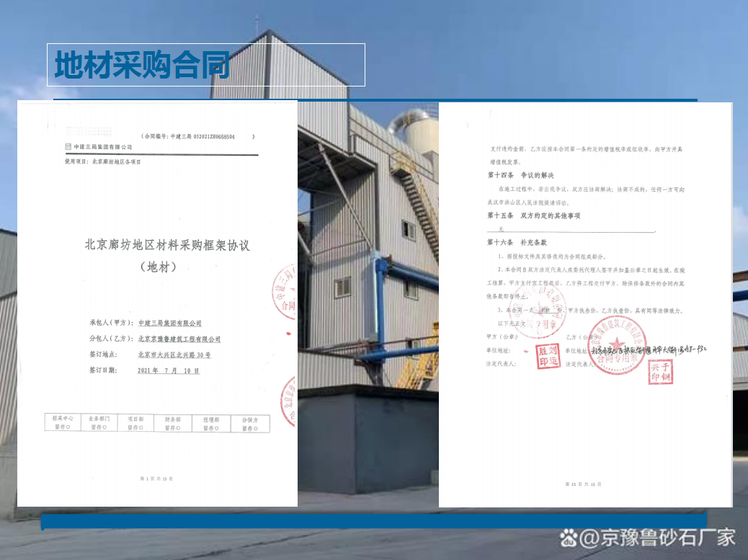This screenshot has width=748, height=560.
Task: Click the 甲方（公章） label
Action: coord(502,337)
